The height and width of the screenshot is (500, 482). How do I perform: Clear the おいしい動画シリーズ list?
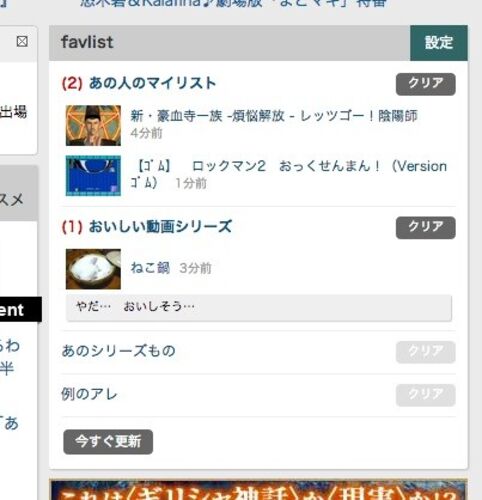click(426, 227)
